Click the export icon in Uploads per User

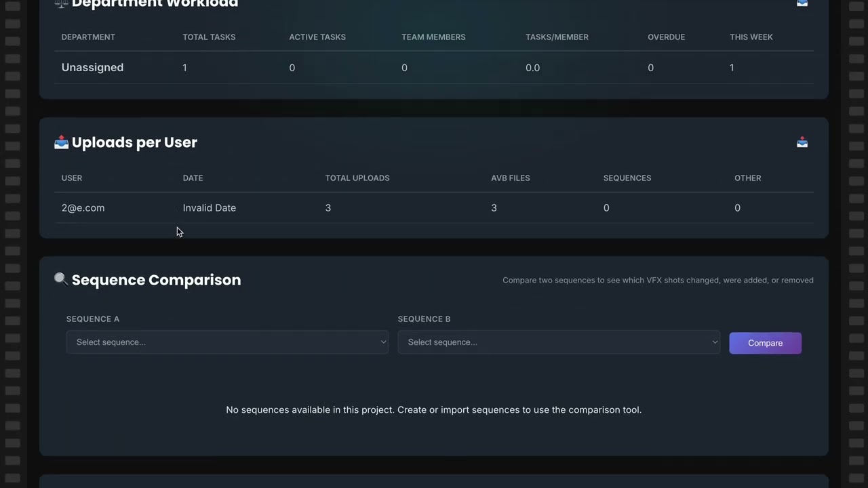pos(802,142)
